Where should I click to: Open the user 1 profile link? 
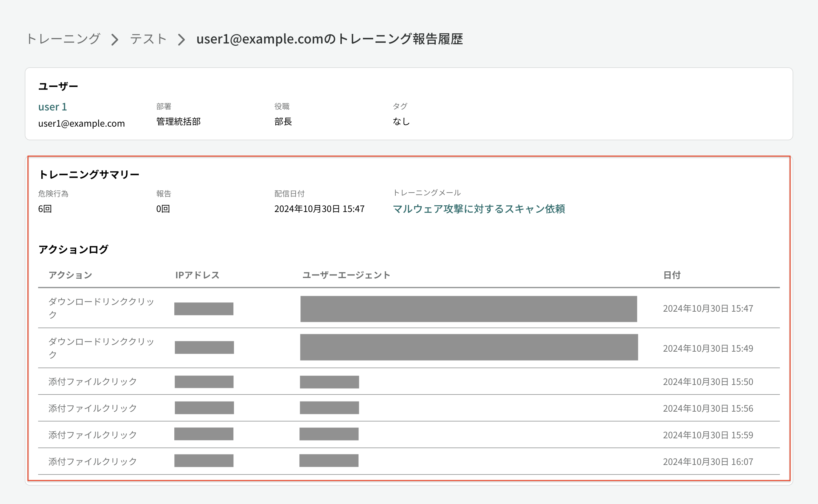53,107
